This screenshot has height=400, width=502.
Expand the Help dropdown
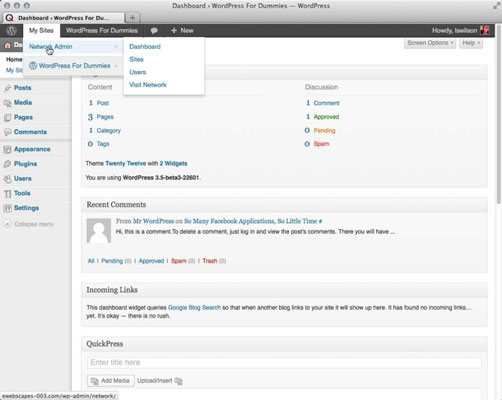point(471,43)
